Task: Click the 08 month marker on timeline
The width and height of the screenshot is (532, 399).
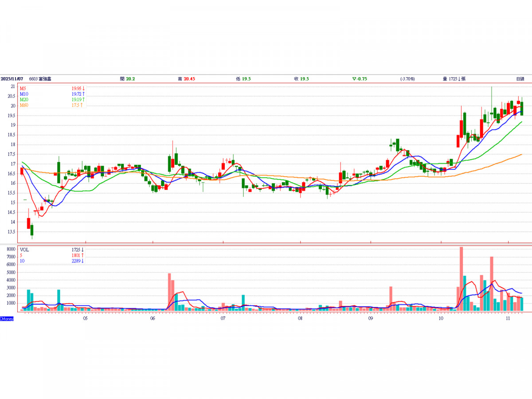Action: pyautogui.click(x=300, y=318)
